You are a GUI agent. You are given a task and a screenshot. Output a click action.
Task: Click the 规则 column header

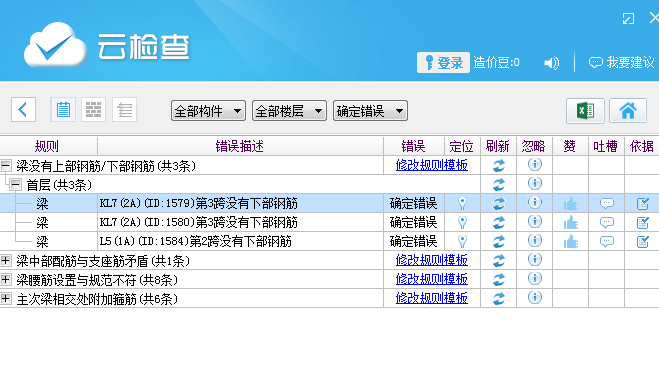pos(47,146)
